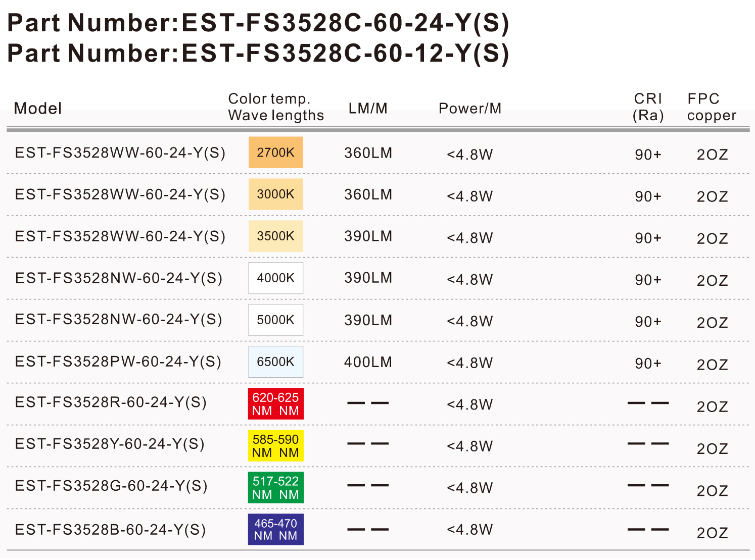Click the 2700K warm orange color swatch
Screen dimensions: 755x560
click(275, 152)
